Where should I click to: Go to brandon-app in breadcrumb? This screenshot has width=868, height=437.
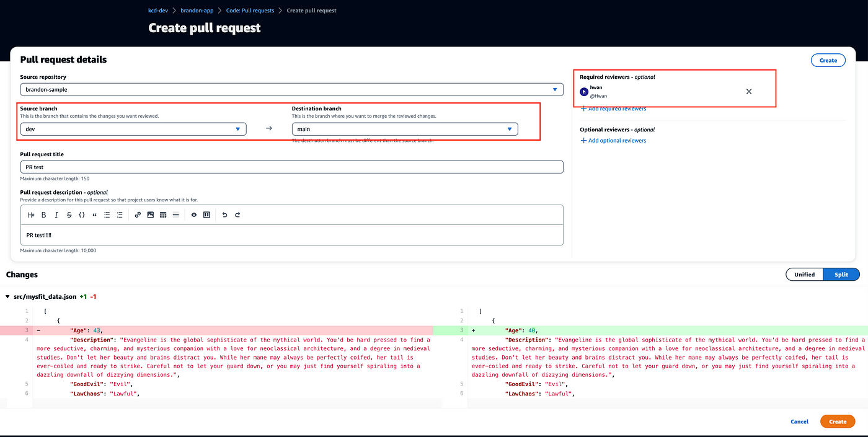(197, 11)
